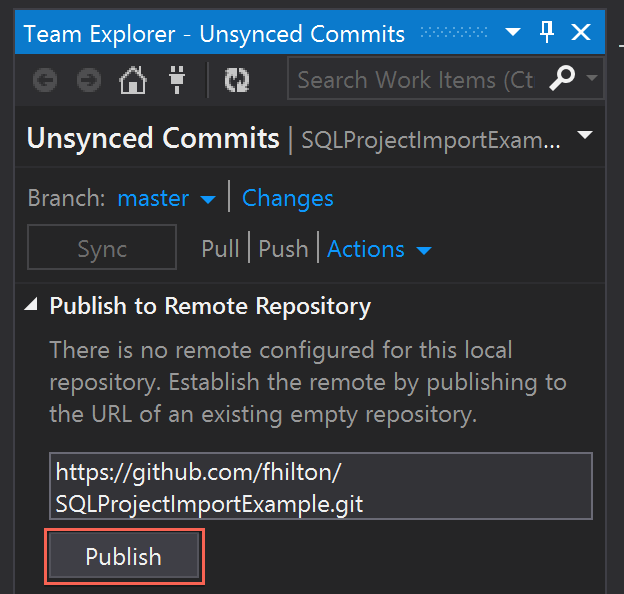Focus the Search Work Items field
Image resolution: width=624 pixels, height=594 pixels.
click(x=416, y=78)
